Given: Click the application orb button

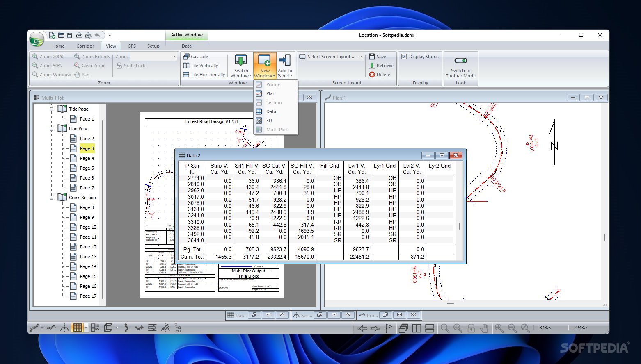Looking at the screenshot, I should (x=37, y=40).
